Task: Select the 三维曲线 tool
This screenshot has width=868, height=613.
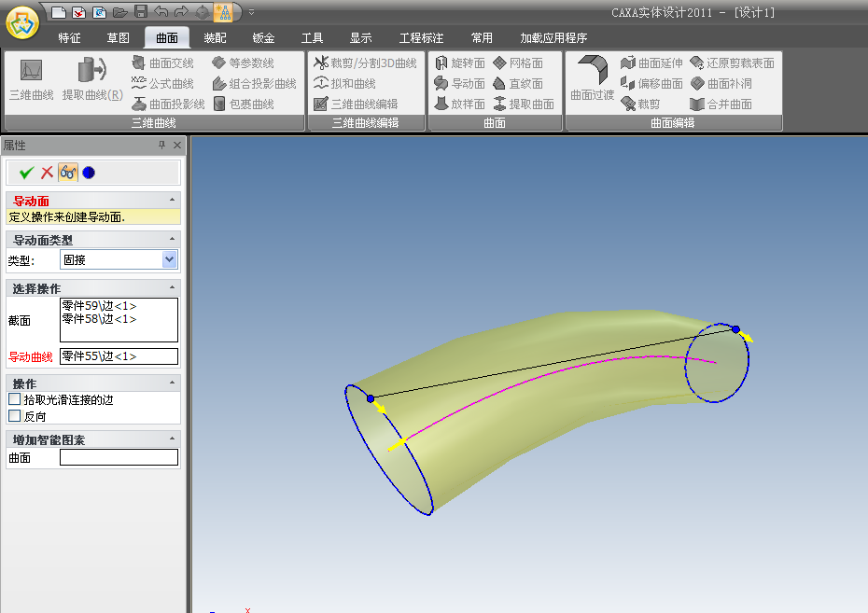Action: 32,80
